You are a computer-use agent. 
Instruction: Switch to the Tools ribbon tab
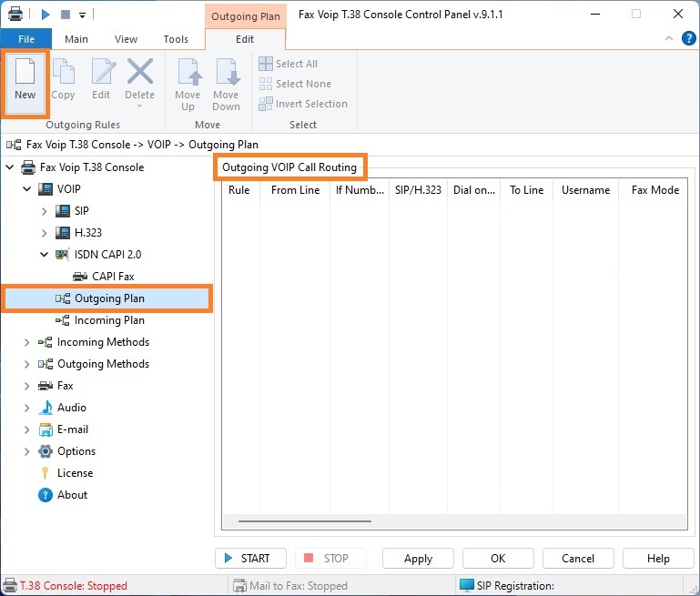176,39
